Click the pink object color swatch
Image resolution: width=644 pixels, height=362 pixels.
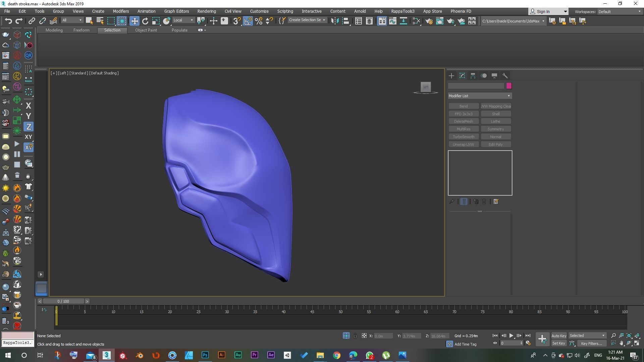pyautogui.click(x=509, y=86)
